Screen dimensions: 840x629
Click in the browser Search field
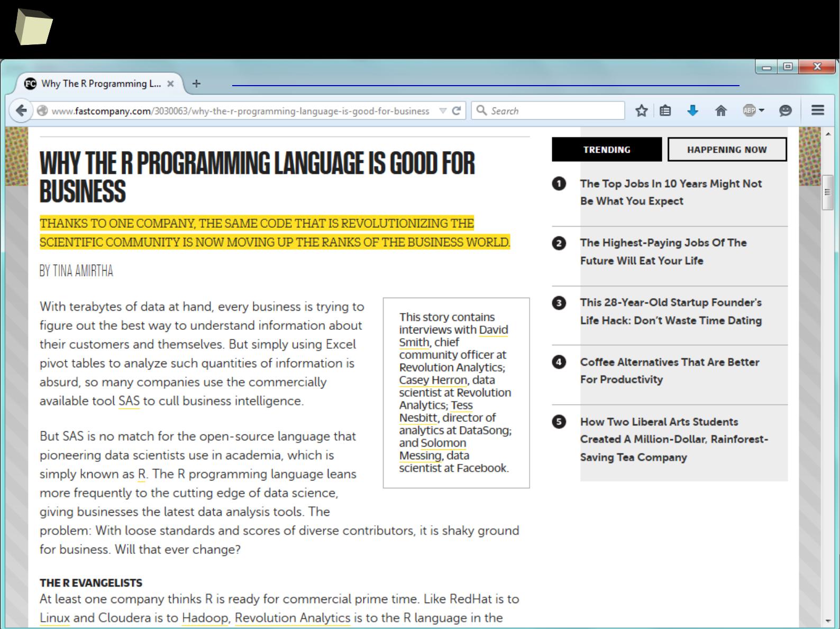point(548,110)
